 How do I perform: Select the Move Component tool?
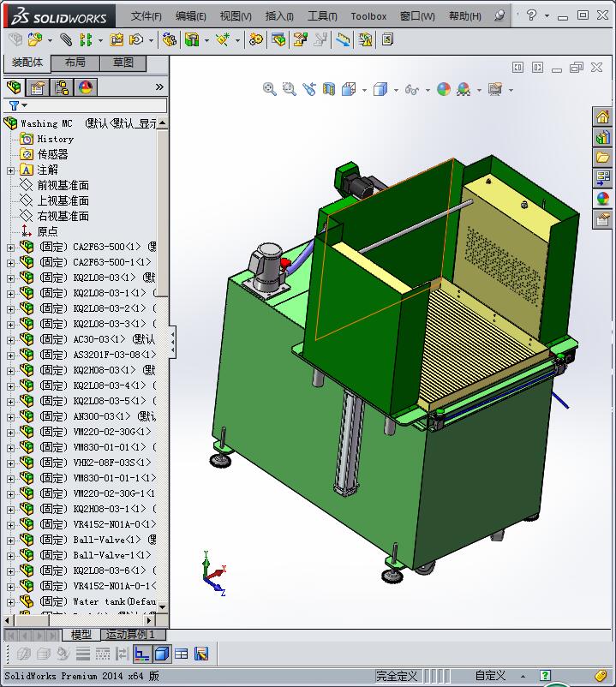[136, 40]
